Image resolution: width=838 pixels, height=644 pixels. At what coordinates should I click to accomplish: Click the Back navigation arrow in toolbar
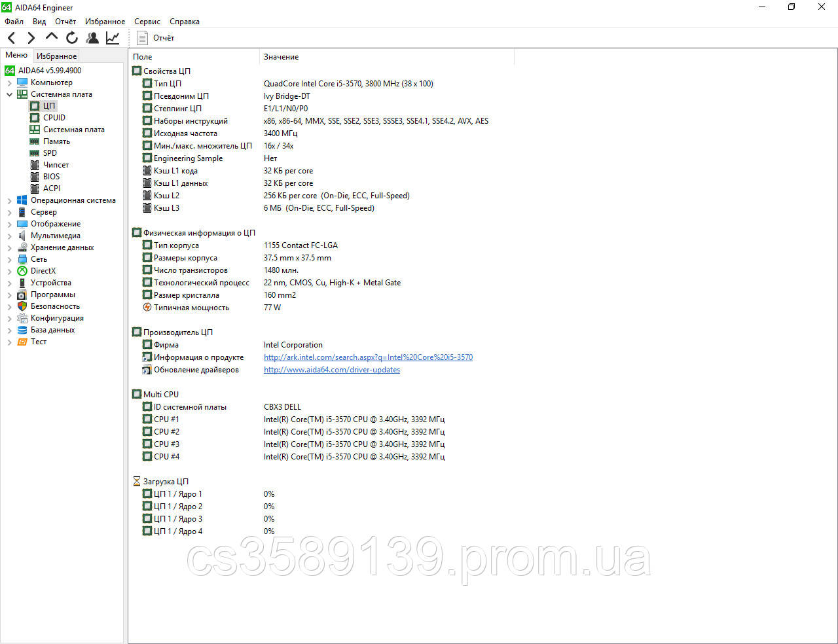[12, 38]
